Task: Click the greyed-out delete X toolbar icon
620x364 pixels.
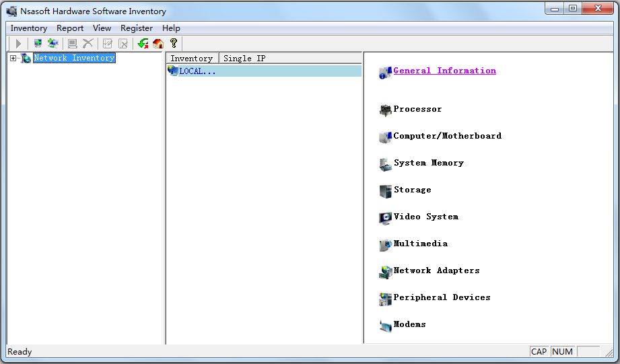Action: pos(88,44)
